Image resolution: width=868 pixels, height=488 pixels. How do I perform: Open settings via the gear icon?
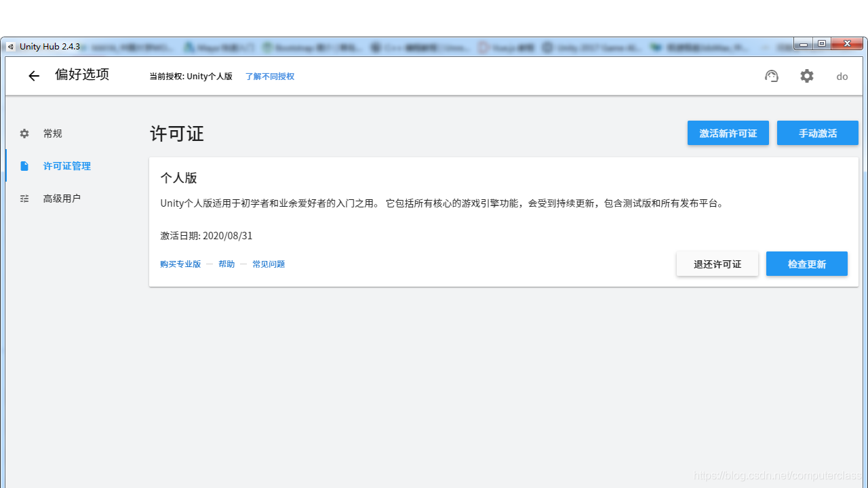(806, 76)
